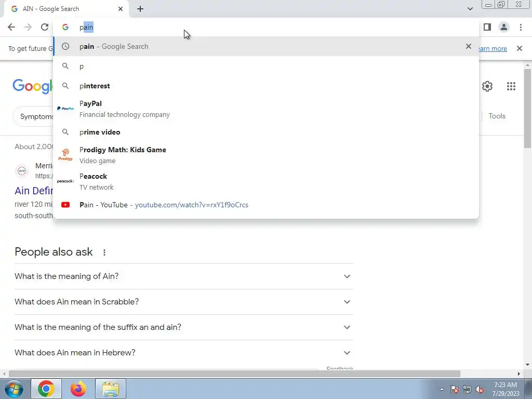The height and width of the screenshot is (399, 532).
Task: Click the Prodigy logo icon
Action: click(x=65, y=155)
